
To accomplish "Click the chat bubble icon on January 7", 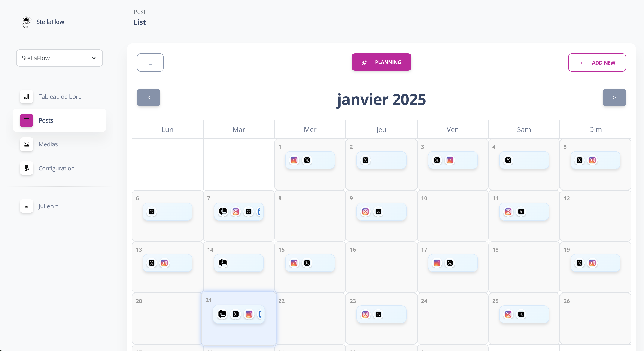I will 223,211.
